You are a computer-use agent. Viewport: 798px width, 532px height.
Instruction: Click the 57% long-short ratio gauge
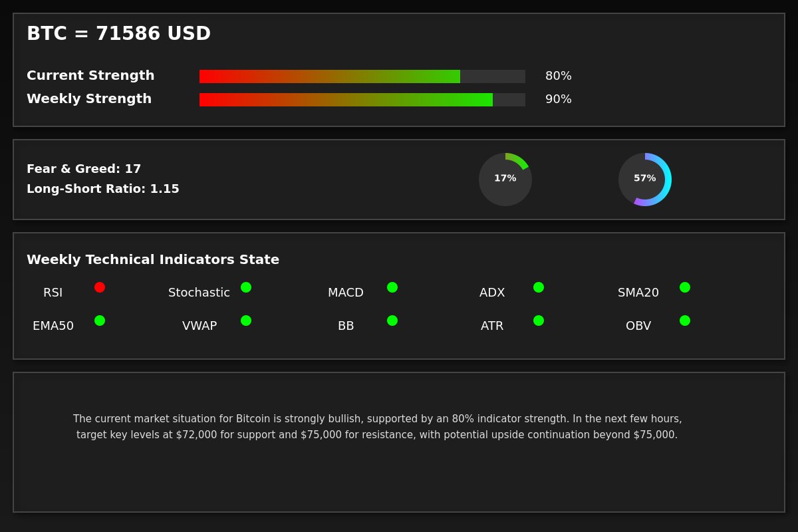point(645,180)
